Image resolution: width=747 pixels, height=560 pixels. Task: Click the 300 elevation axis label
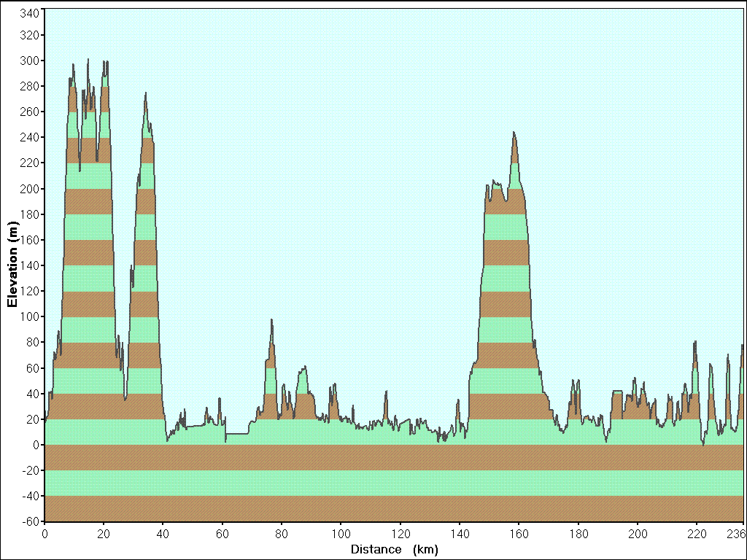[29, 61]
